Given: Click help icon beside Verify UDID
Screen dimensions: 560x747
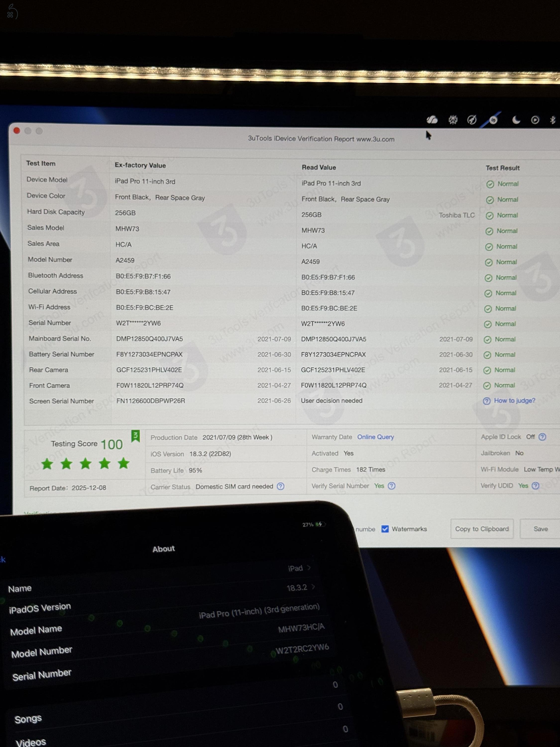Looking at the screenshot, I should (535, 485).
